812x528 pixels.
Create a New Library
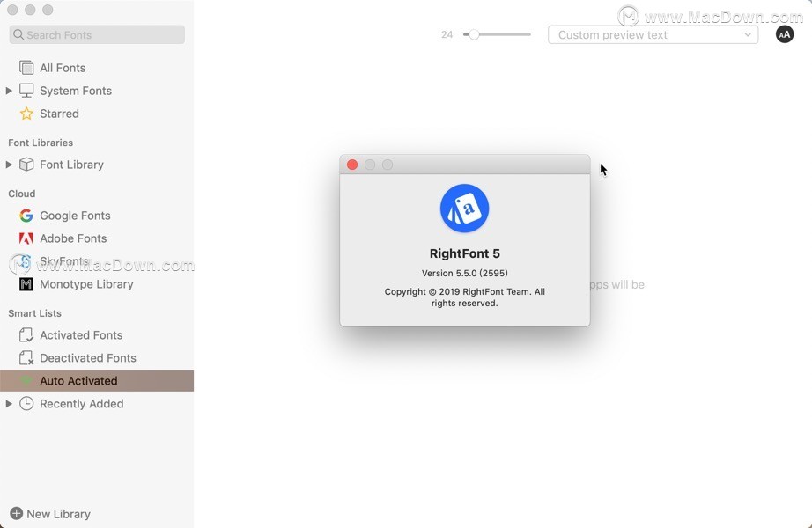(x=50, y=514)
